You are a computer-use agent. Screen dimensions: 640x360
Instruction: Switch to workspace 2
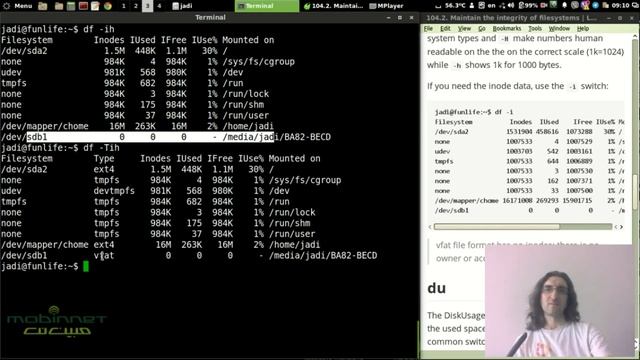[x=136, y=6]
